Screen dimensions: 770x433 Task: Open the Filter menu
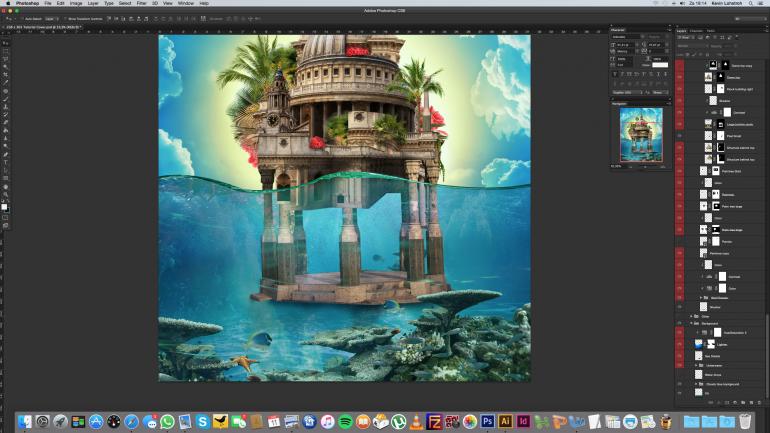(x=141, y=3)
